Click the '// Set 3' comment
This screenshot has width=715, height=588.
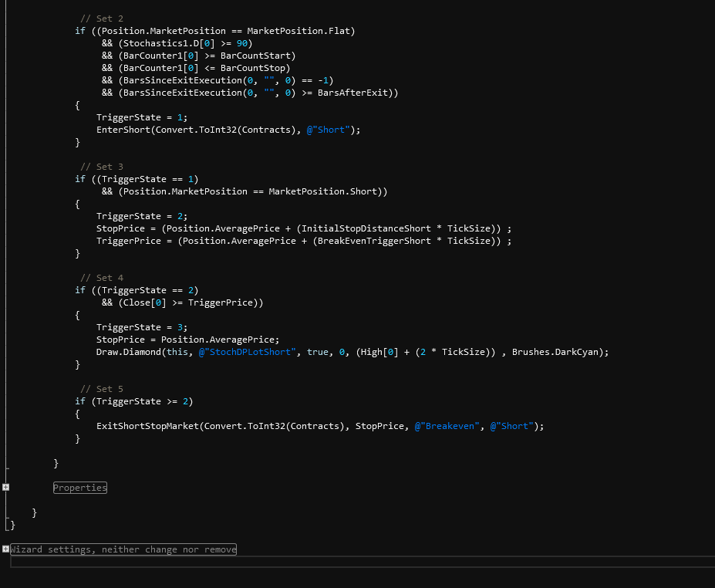(102, 167)
